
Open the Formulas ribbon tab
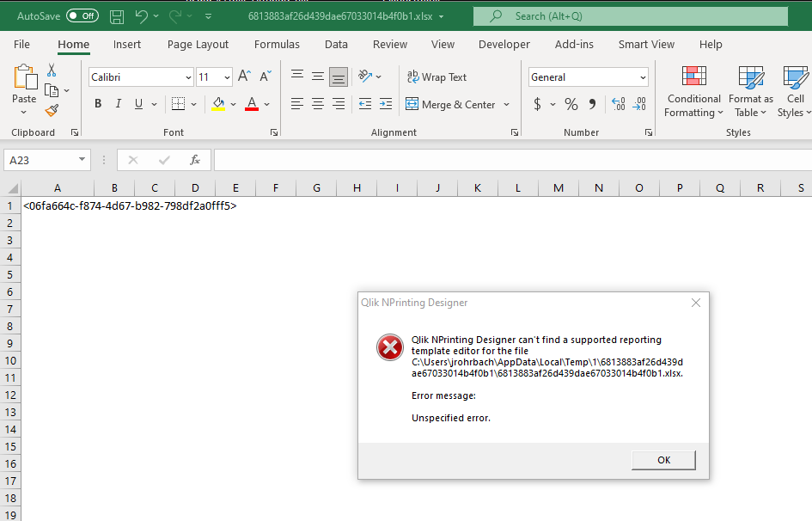[x=277, y=45]
